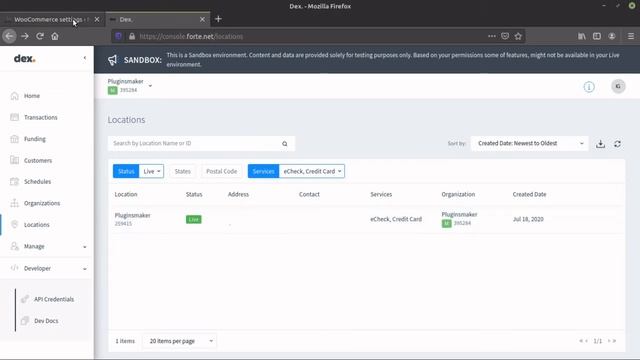Click Pluginsmaker organization in the row
The image size is (640, 360).
pyautogui.click(x=459, y=214)
